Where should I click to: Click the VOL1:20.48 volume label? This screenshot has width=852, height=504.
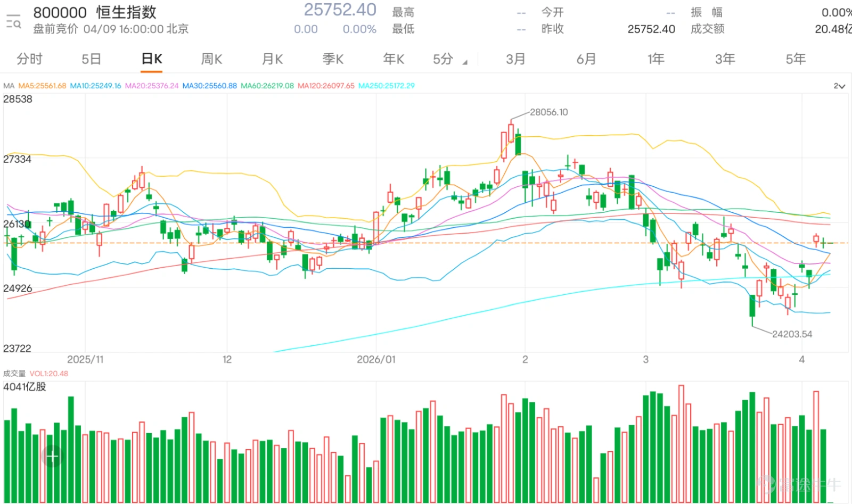(x=48, y=374)
